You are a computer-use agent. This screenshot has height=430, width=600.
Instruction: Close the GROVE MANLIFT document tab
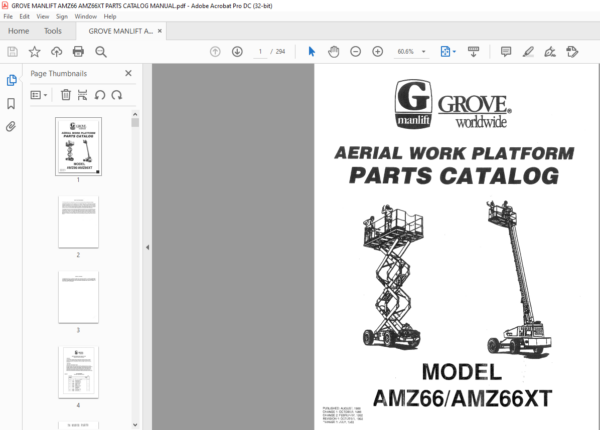pos(160,31)
